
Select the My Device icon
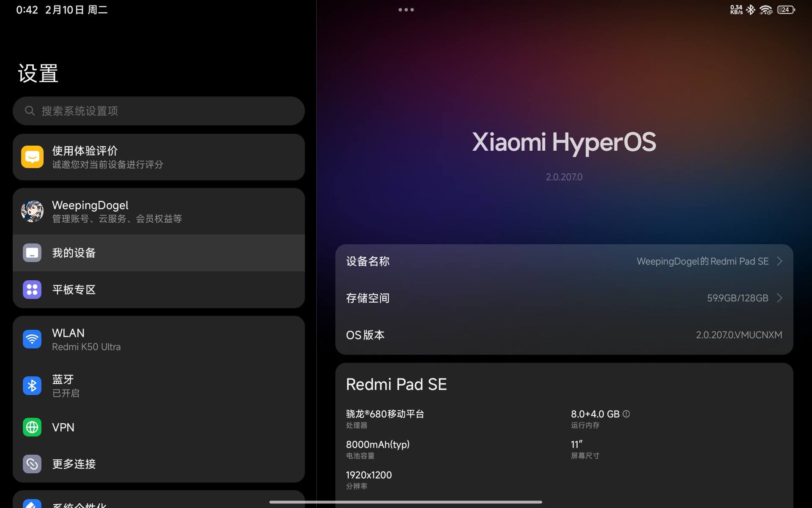[32, 253]
